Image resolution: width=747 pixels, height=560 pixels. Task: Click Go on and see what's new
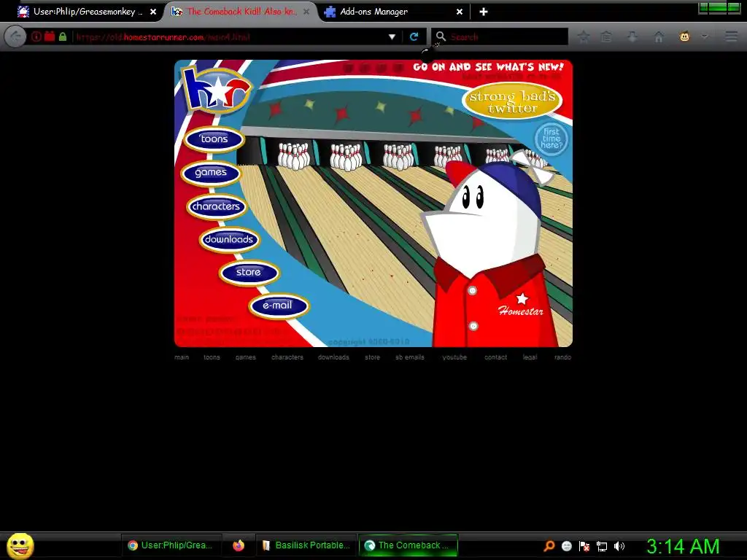[488, 66]
